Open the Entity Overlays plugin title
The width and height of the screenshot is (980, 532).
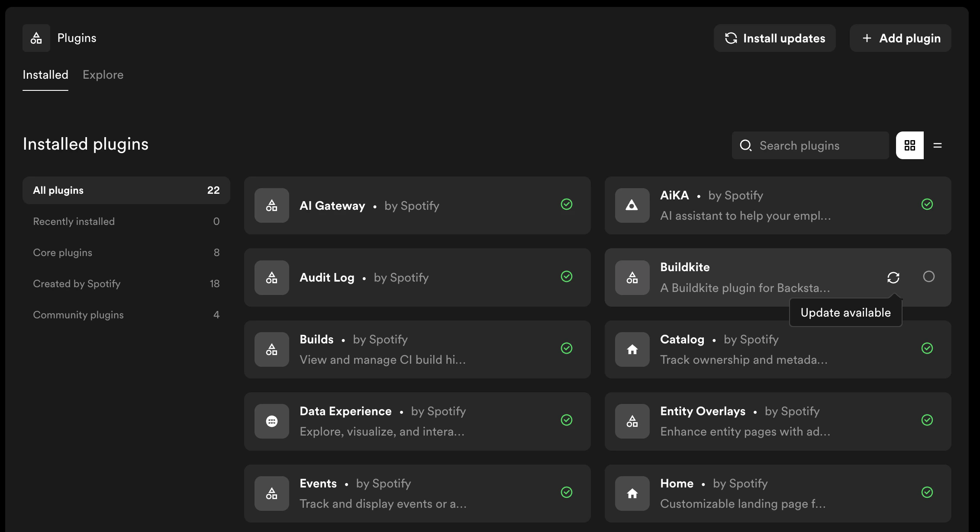(x=703, y=411)
